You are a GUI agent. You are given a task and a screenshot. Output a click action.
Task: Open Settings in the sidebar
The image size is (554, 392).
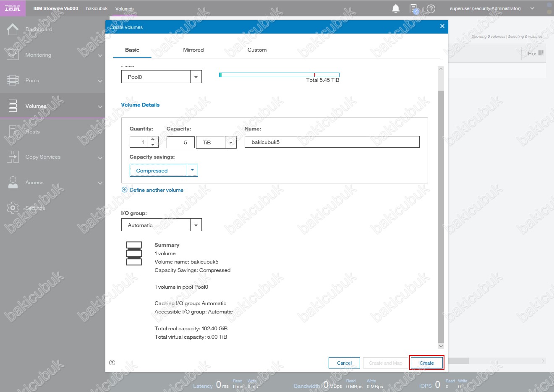(35, 208)
